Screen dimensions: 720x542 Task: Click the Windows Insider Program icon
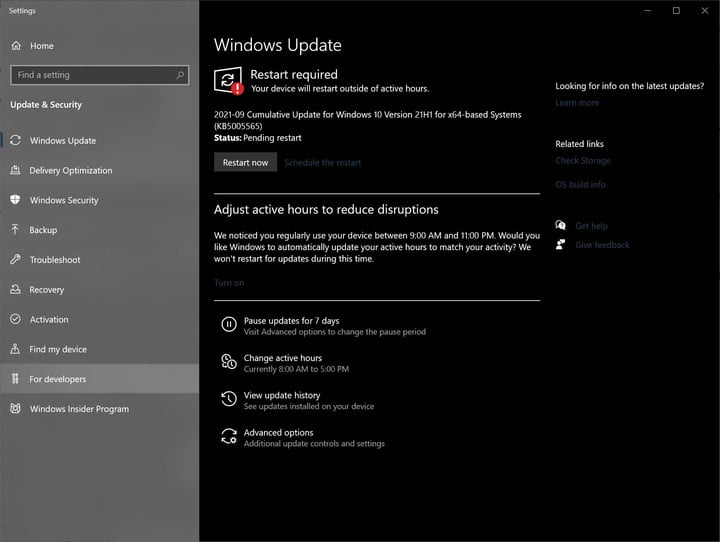[x=15, y=408]
